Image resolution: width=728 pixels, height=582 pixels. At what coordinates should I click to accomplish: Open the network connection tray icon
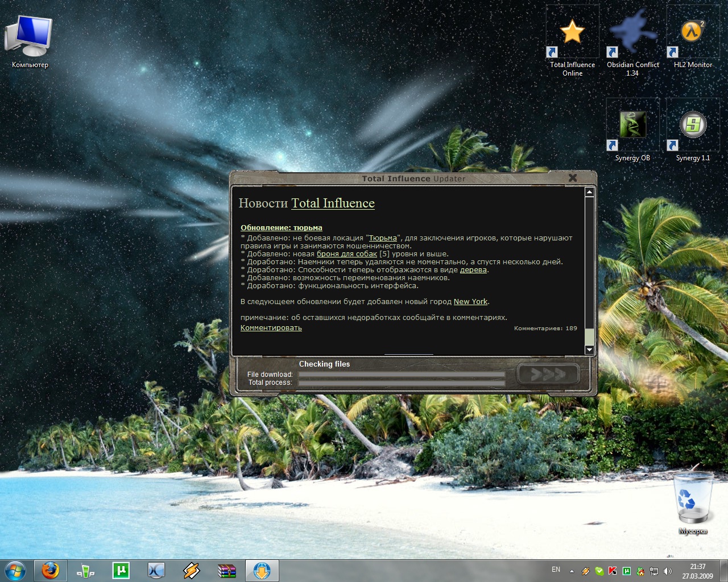click(654, 571)
